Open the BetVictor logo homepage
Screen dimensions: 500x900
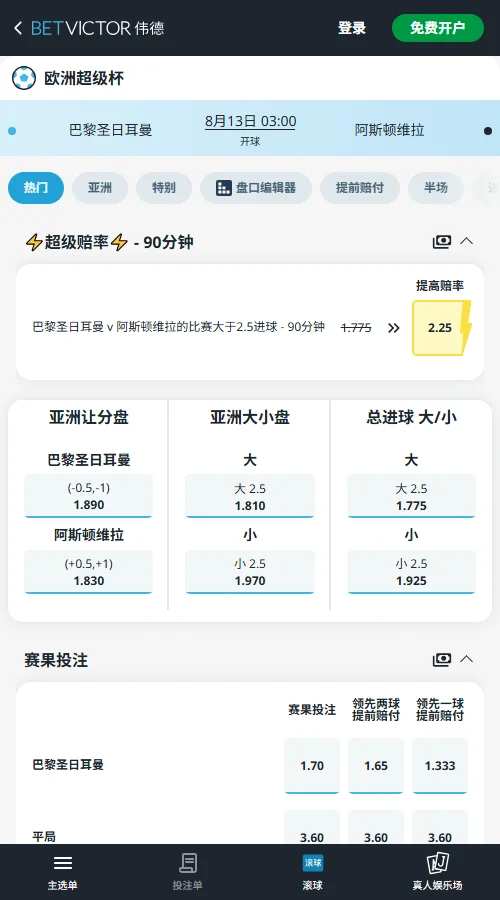click(98, 28)
